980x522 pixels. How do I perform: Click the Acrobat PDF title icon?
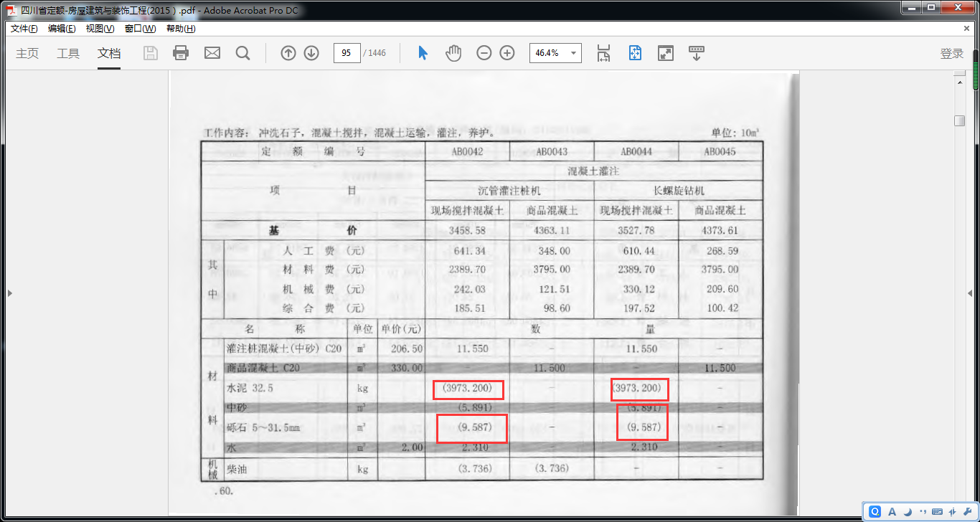(11, 10)
